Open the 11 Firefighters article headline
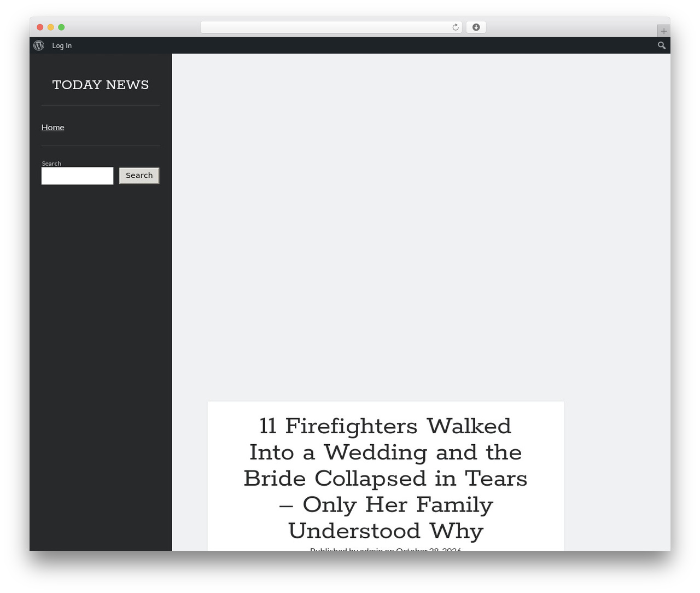The height and width of the screenshot is (593, 700). pos(386,479)
